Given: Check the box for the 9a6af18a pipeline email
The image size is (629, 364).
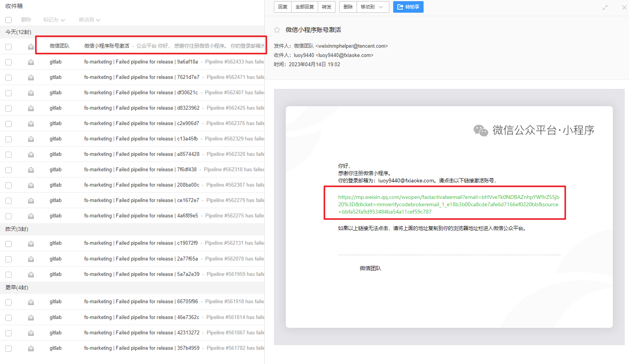Looking at the screenshot, I should (x=8, y=62).
